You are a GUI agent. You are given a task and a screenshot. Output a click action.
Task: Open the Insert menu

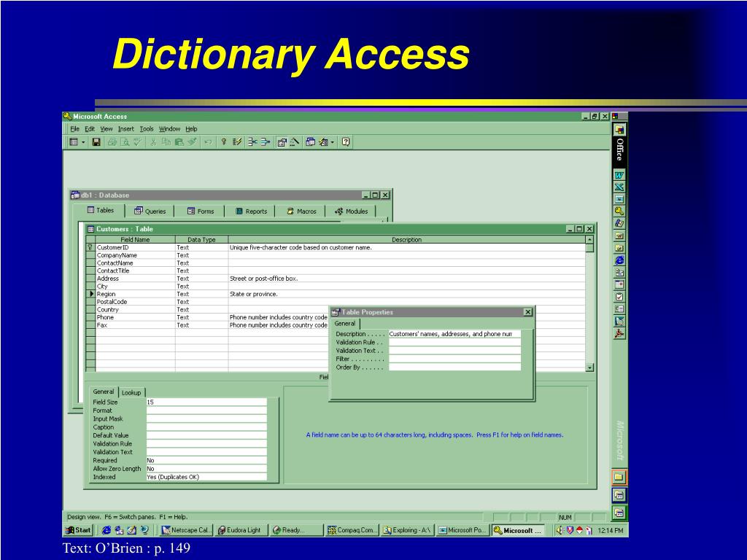tap(125, 129)
